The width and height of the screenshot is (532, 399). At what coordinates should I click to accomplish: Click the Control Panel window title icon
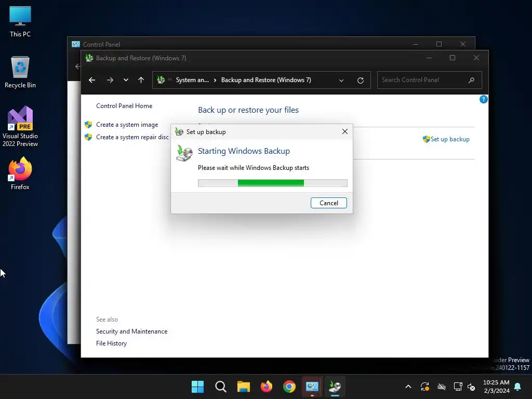coord(76,45)
